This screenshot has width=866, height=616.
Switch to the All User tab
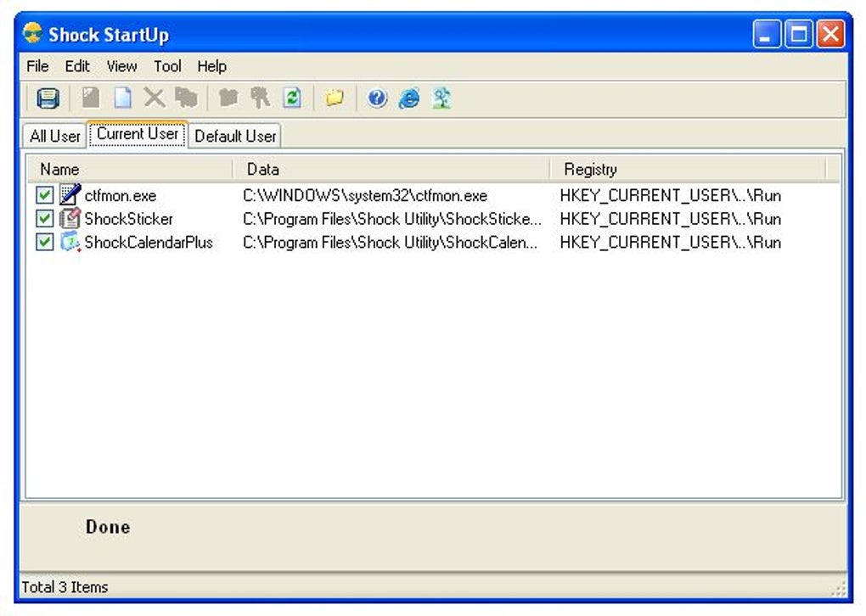coord(54,136)
